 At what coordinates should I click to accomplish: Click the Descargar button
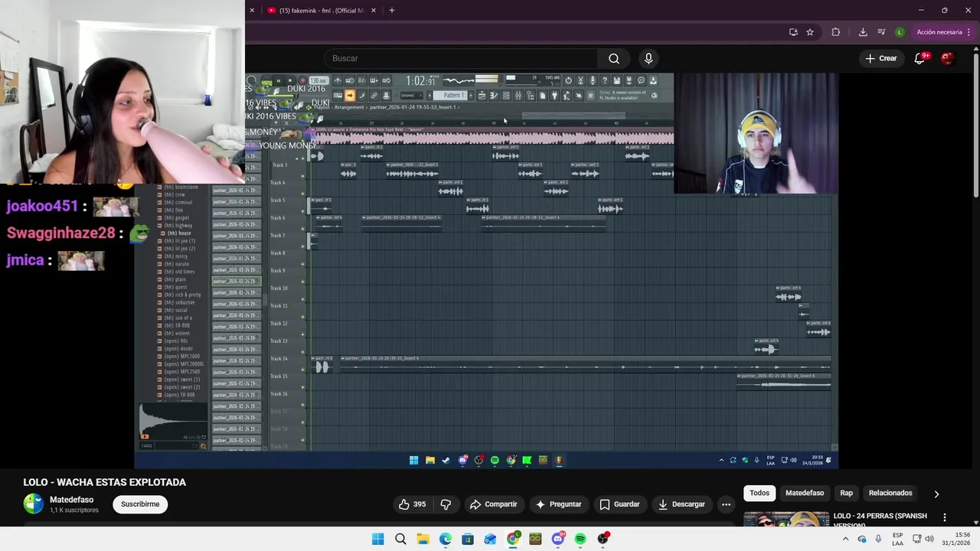tap(681, 504)
